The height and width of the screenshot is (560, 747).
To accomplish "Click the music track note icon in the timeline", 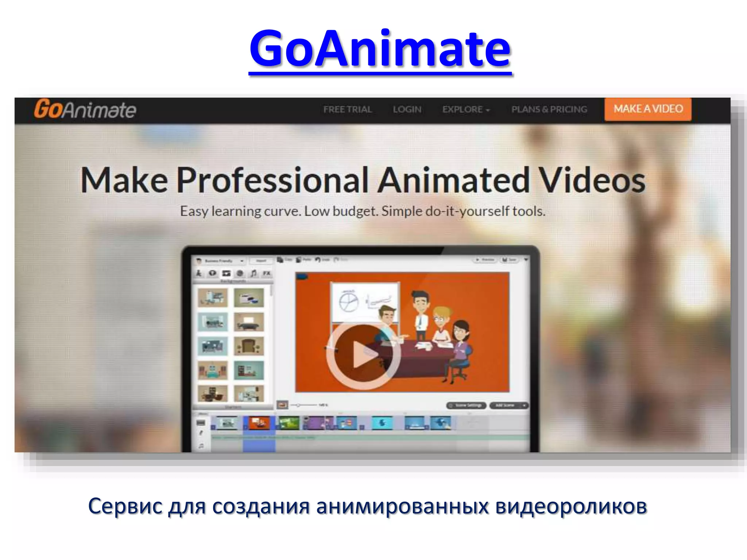I will [x=201, y=446].
